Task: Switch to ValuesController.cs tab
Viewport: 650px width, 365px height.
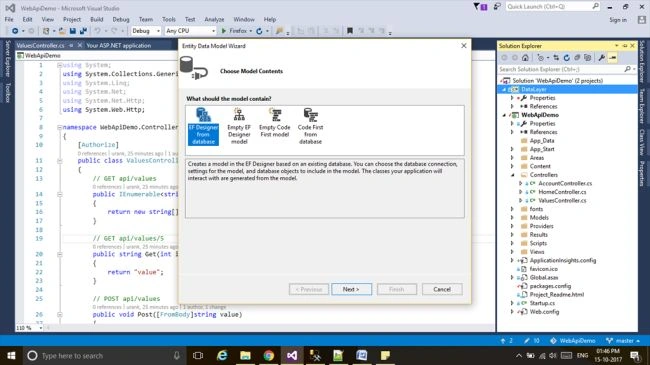Action: (x=41, y=46)
